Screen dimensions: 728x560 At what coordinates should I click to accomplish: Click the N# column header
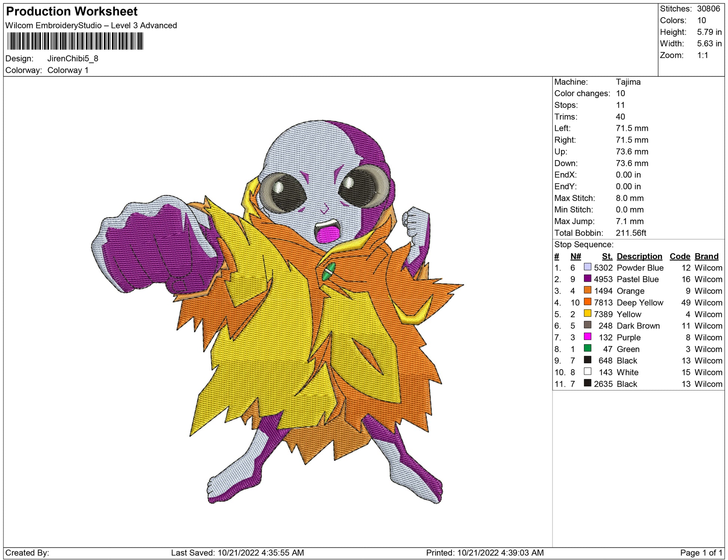pyautogui.click(x=575, y=256)
